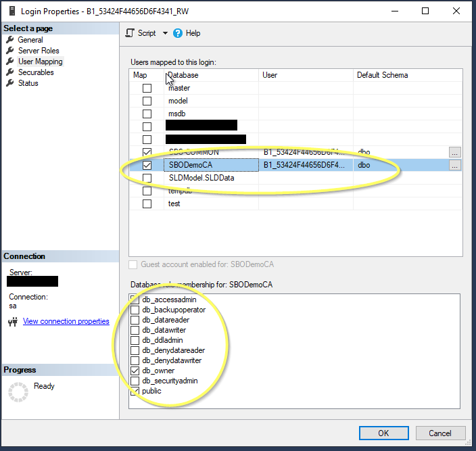Viewport: 476px width, 451px height.
Task: Click the Default Schema column header
Action: 408,75
